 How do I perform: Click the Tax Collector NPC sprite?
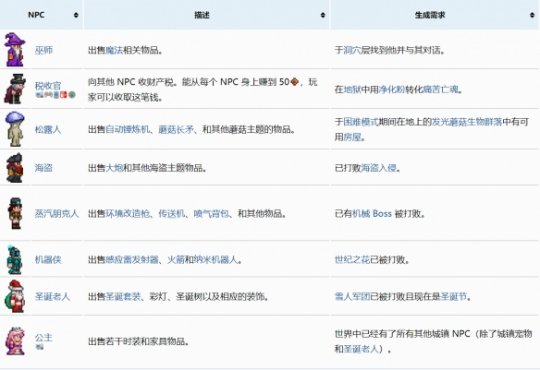pyautogui.click(x=15, y=89)
